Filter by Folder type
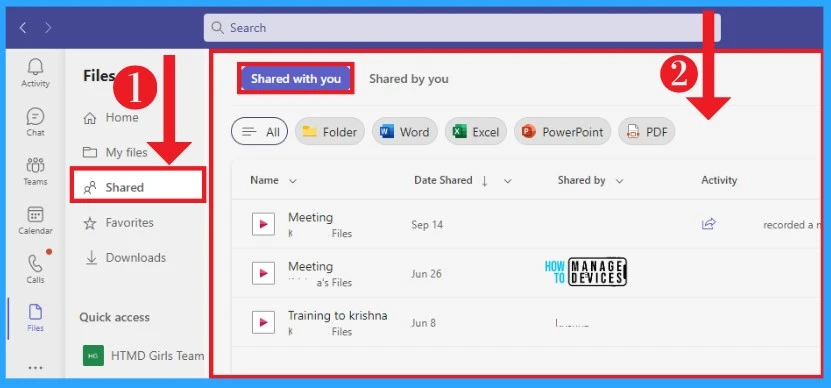Image resolution: width=831 pixels, height=388 pixels. click(x=330, y=131)
